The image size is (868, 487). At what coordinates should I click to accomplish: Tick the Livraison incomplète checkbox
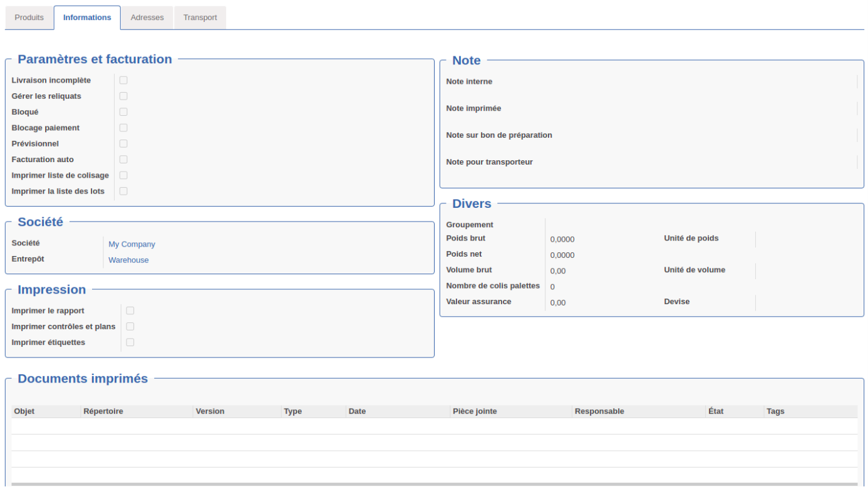[x=123, y=80]
